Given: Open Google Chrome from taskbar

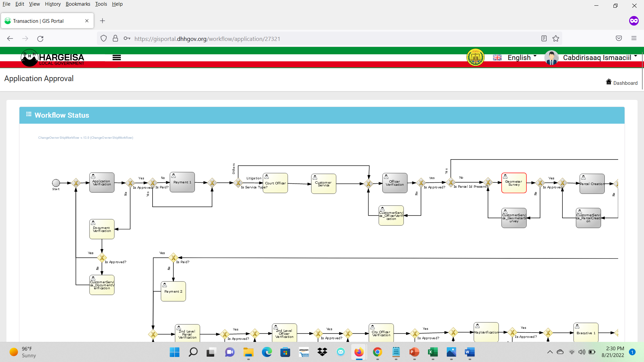Looking at the screenshot, I should point(377,352).
